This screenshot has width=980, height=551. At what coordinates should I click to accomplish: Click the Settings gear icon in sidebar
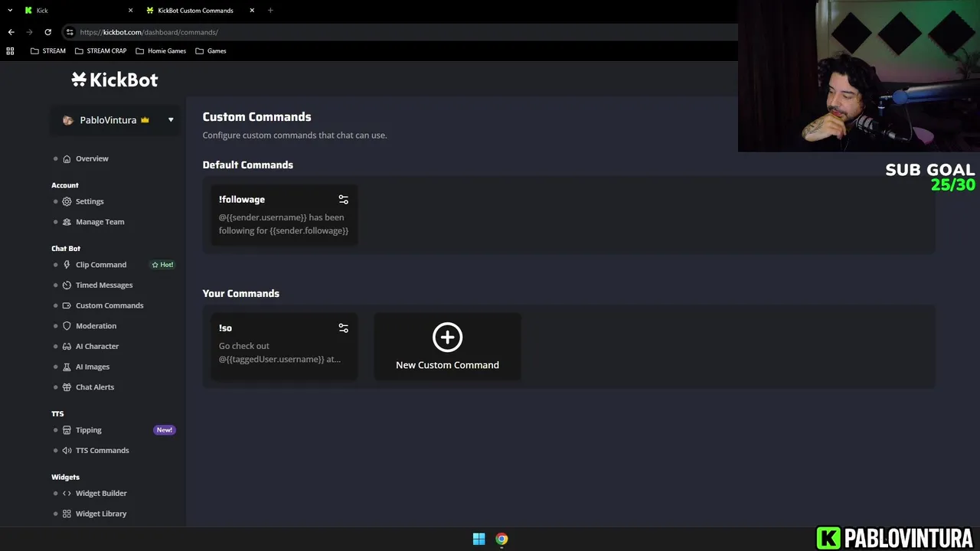[x=67, y=201]
